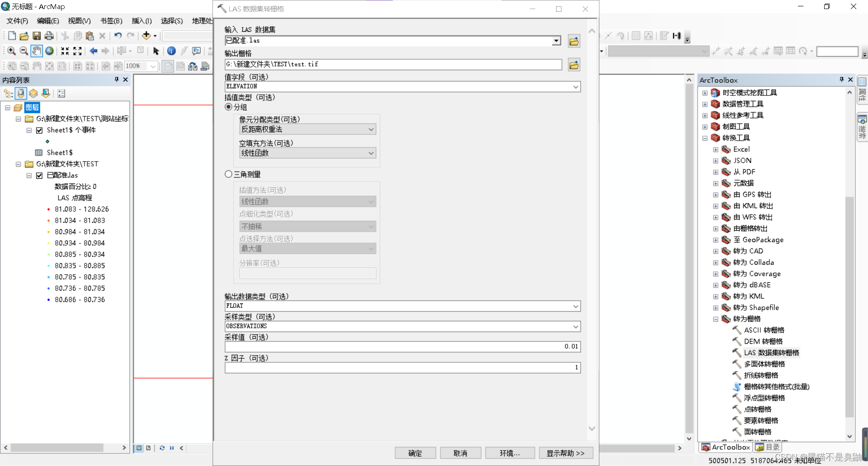Click the 确定 button
Viewport: 868px width, 466px height.
415,453
